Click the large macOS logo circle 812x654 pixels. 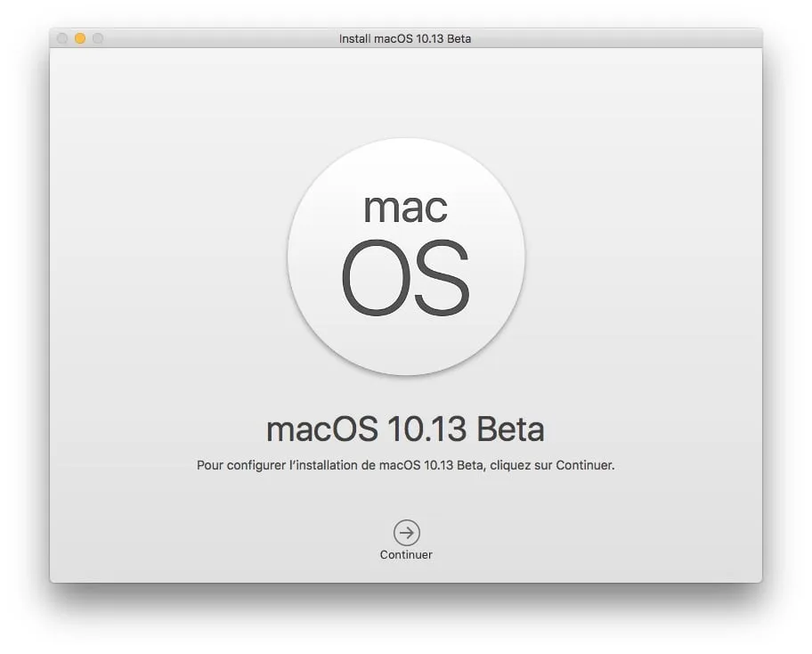407,256
